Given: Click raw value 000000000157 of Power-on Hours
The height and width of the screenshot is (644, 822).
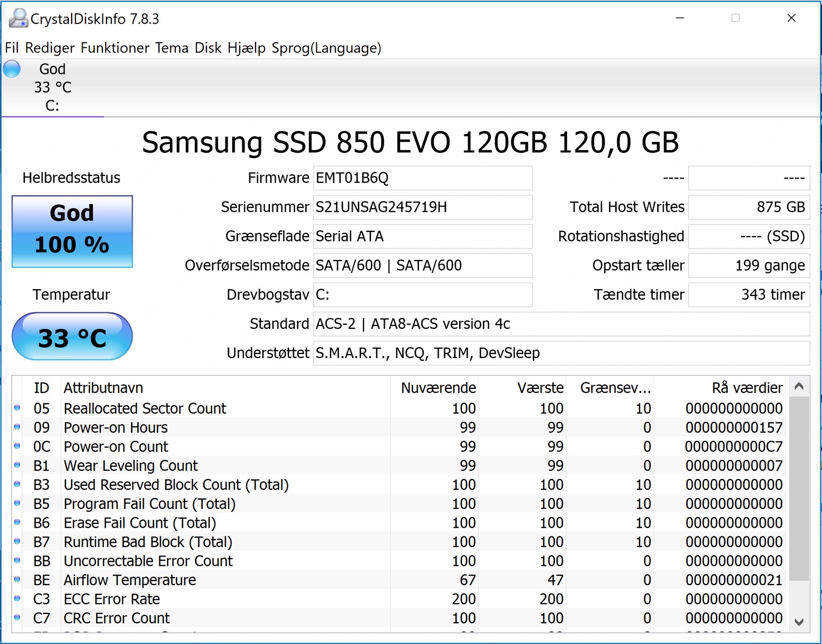Looking at the screenshot, I should (734, 428).
